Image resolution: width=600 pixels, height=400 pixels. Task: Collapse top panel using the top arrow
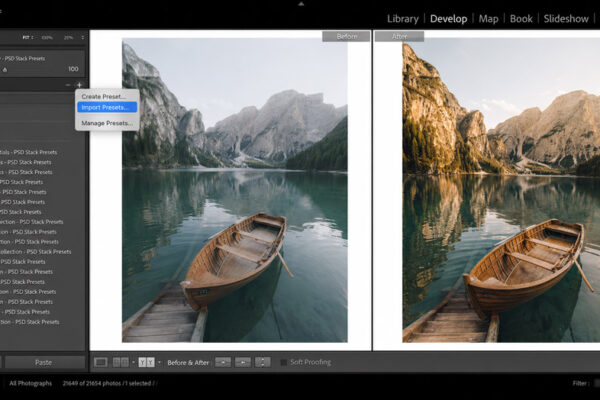pos(301,4)
